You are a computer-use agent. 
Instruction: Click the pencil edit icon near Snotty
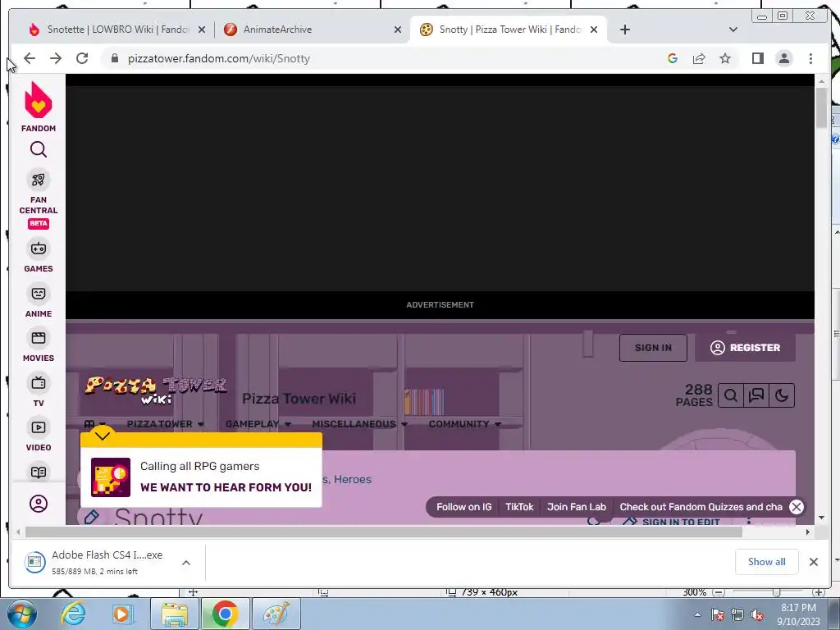coord(90,517)
